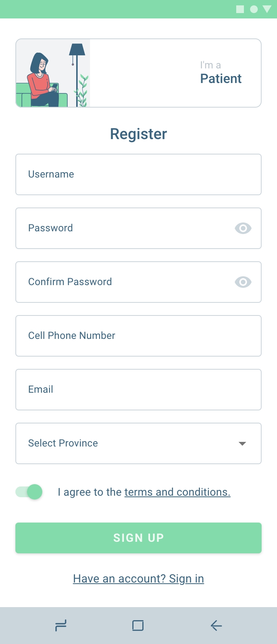277x644 pixels.
Task: Reveal Confirm Password via eye icon
Action: click(x=243, y=282)
